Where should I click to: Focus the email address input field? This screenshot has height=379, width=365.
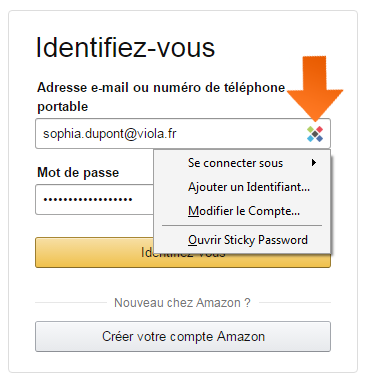[183, 134]
